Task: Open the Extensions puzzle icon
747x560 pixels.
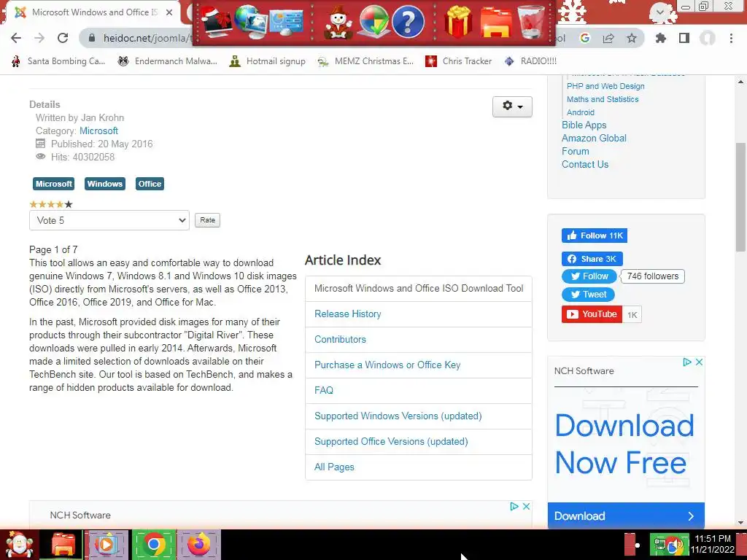Action: (661, 38)
